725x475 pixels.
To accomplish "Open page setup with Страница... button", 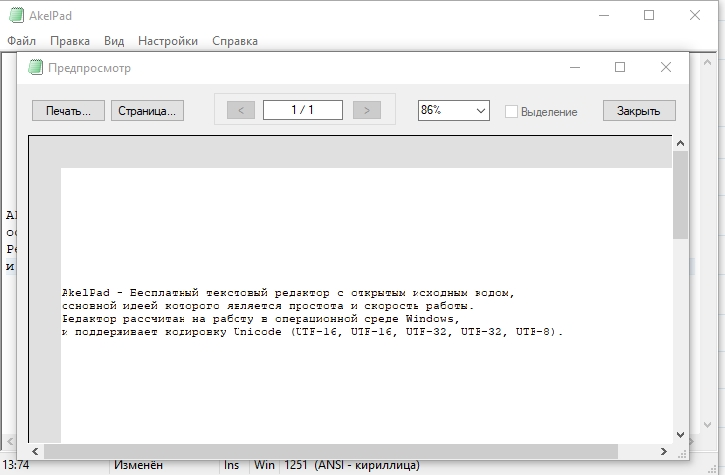I will pos(147,111).
